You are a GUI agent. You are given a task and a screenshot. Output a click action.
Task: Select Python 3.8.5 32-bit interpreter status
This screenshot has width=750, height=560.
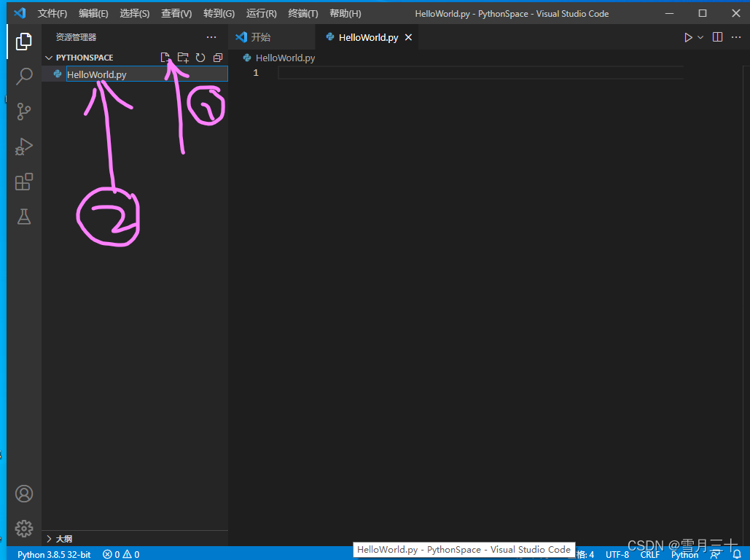coord(54,554)
